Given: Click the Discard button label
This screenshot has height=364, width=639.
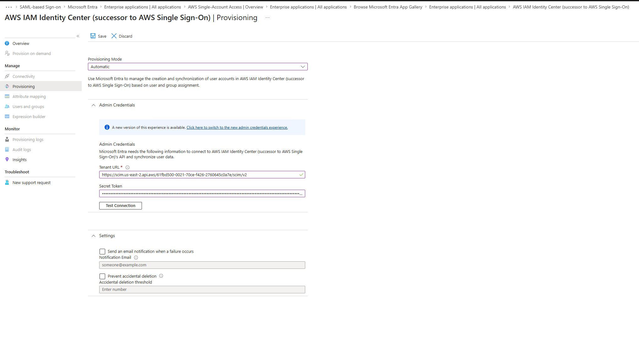Looking at the screenshot, I should pos(126,36).
